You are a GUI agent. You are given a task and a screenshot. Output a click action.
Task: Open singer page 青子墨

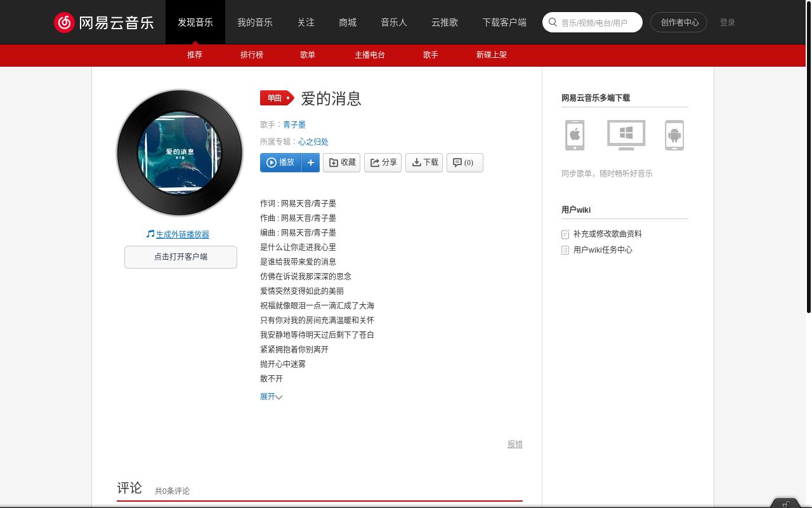[294, 124]
